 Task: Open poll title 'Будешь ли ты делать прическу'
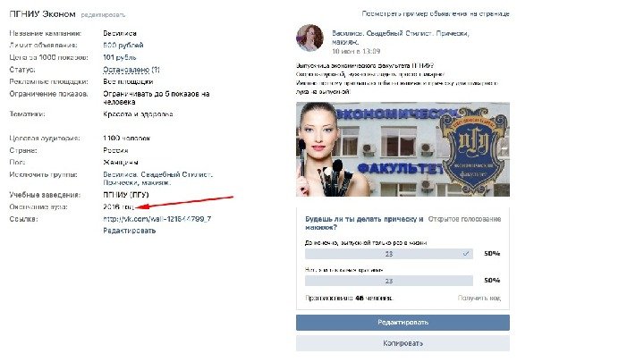tap(364, 223)
